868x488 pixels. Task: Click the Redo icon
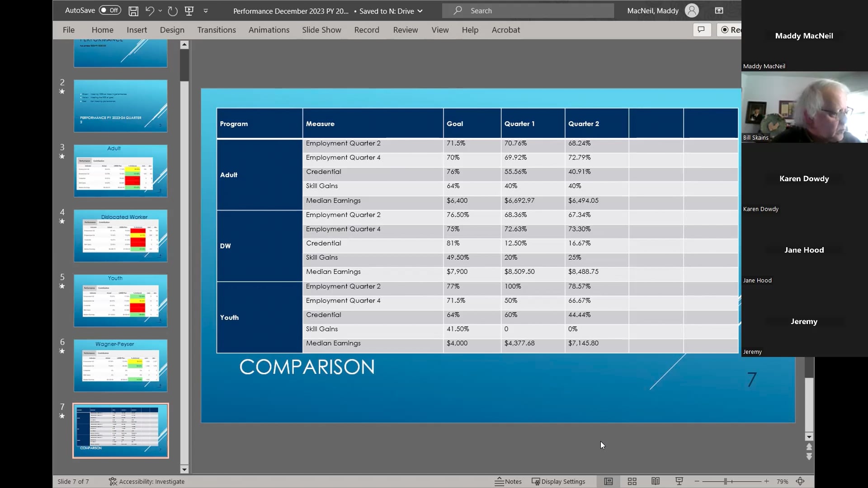[x=172, y=11]
